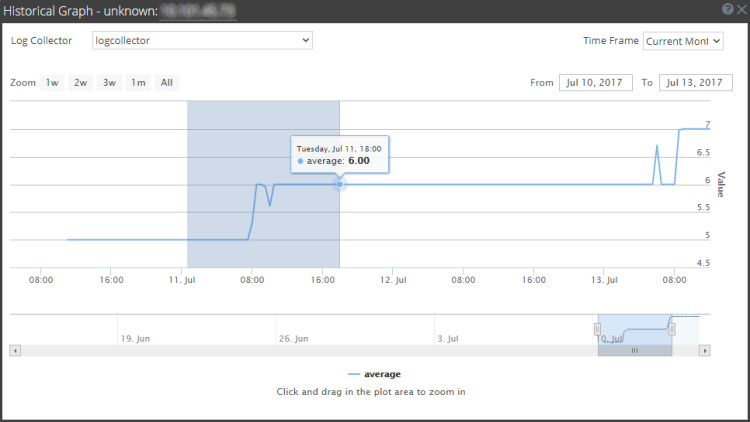750x422 pixels.
Task: Click the 19. Jun navigator label
Action: (x=135, y=339)
